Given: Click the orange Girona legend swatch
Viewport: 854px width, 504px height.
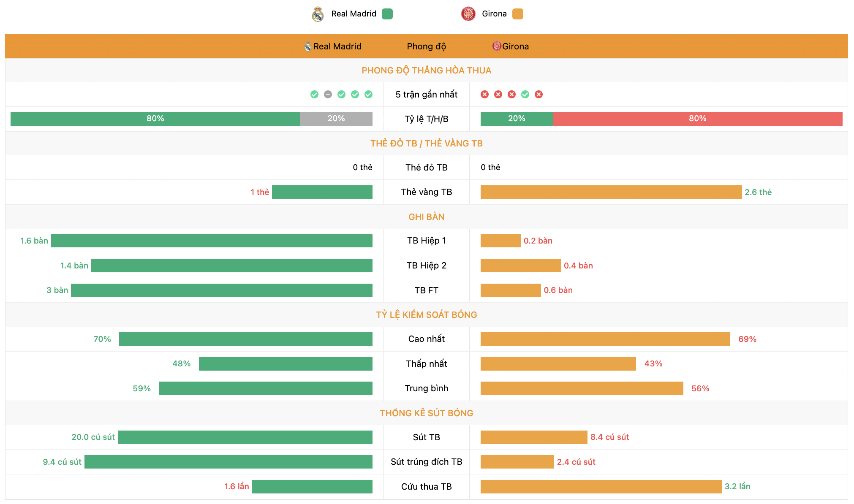Looking at the screenshot, I should click(x=518, y=14).
